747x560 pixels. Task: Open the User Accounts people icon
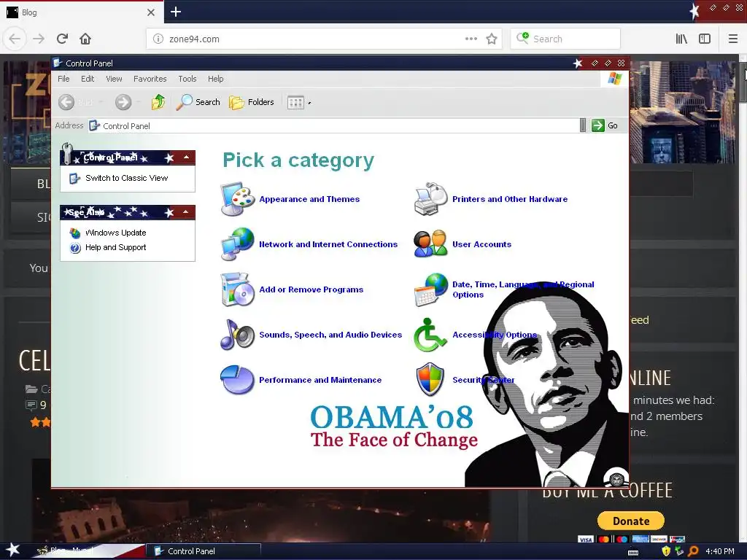[430, 244]
